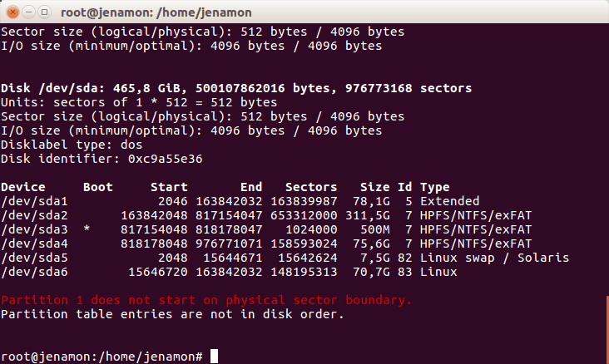Click the /dev/sda1 device entry

coord(34,201)
